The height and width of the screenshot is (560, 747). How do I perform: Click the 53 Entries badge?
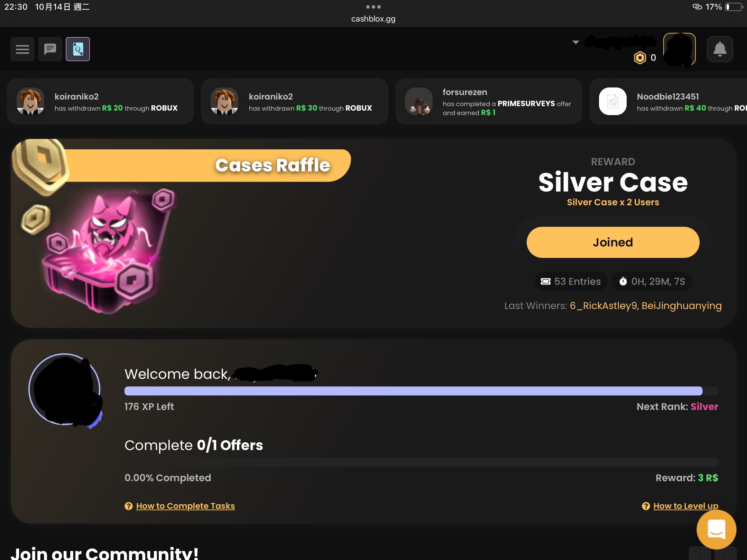(x=571, y=281)
